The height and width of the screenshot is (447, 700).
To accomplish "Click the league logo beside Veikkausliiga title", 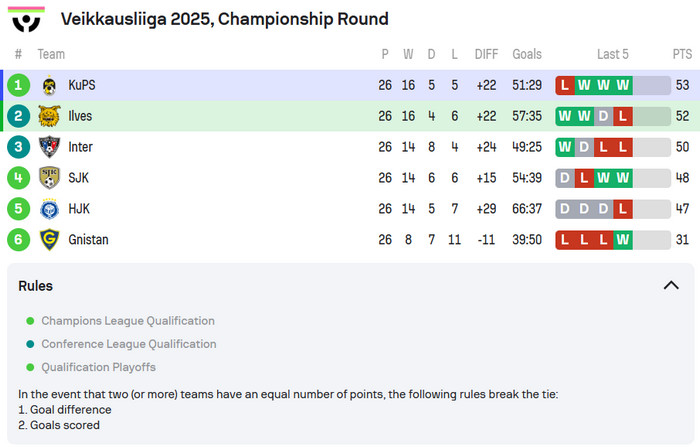I will coord(26,18).
